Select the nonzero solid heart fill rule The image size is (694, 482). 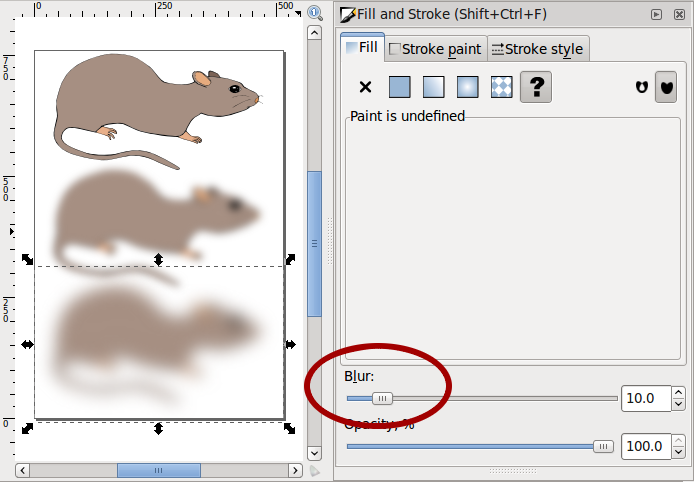[x=666, y=87]
